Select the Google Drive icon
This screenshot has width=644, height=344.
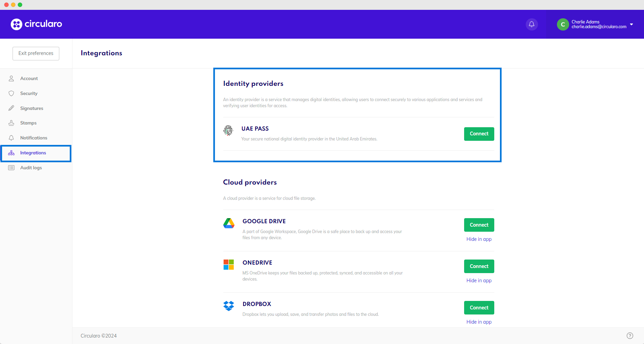(x=229, y=223)
